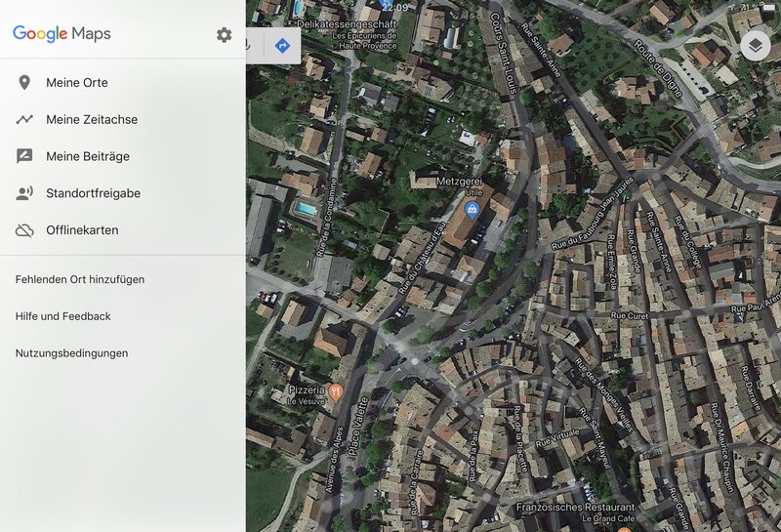Open Hilfe und Feedback
Viewport: 781px width, 532px height.
[63, 316]
